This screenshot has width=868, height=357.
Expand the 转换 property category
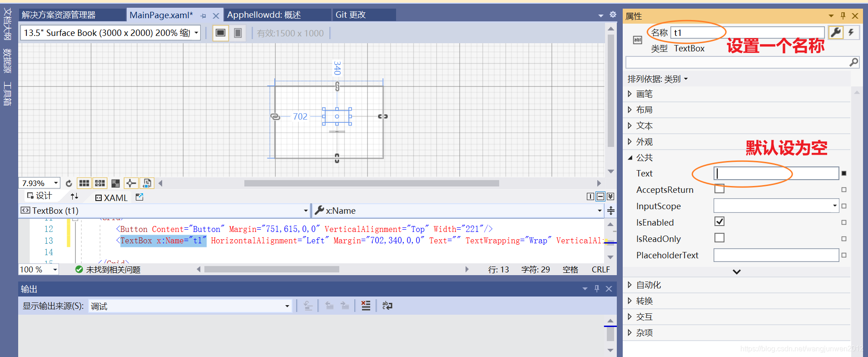[x=630, y=301]
